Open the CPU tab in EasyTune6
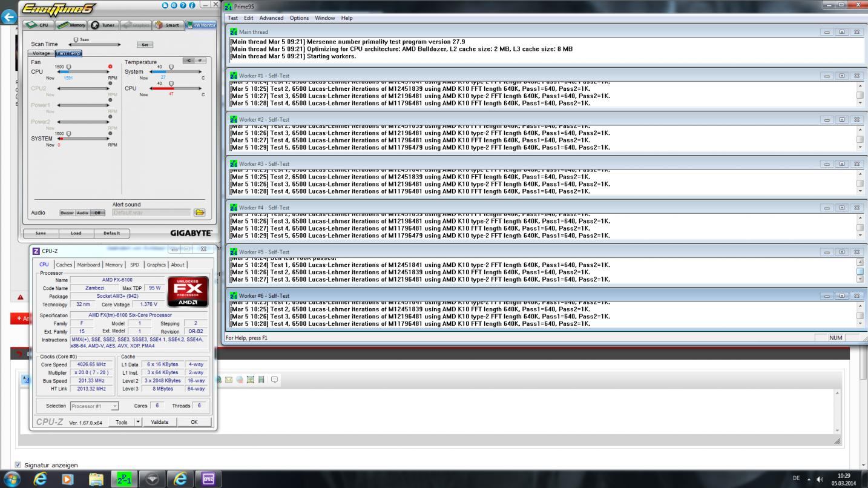This screenshot has width=868, height=488. (38, 25)
